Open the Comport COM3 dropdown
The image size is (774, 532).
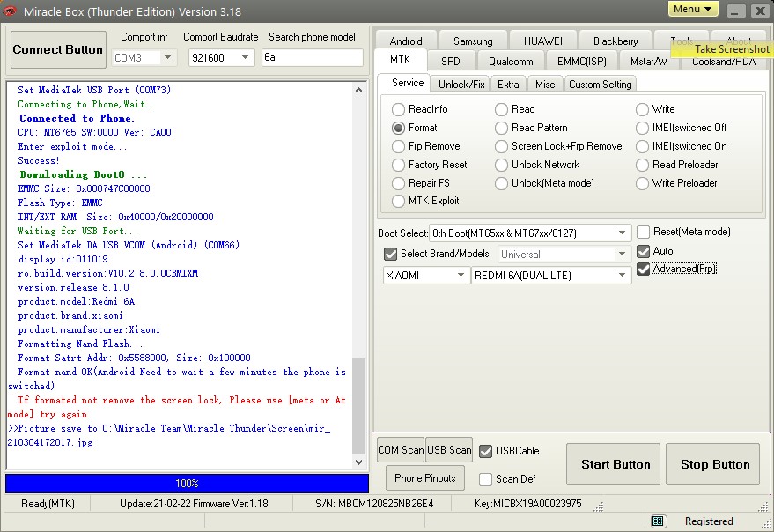[x=168, y=58]
